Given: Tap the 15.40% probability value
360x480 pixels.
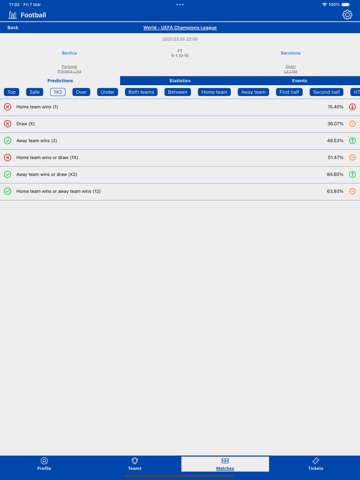Looking at the screenshot, I should [x=335, y=107].
